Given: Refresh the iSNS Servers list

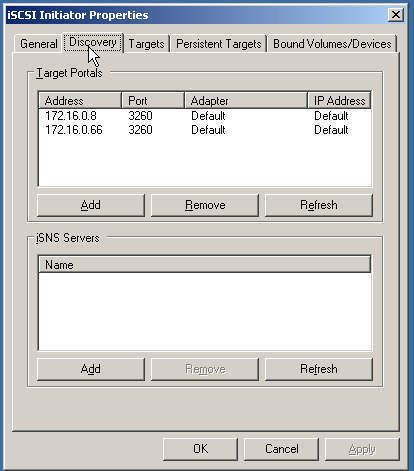Looking at the screenshot, I should point(319,369).
